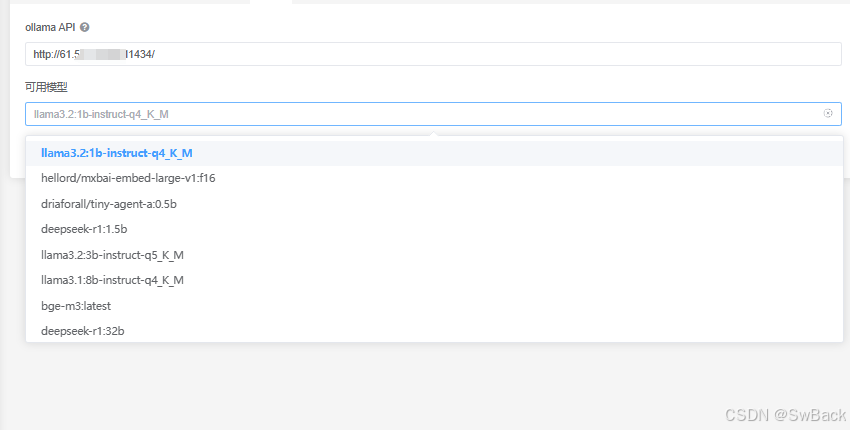Screen dimensions: 850x430
Task: Place the cursor on the blurred IP segment of the URL
Action: point(102,54)
